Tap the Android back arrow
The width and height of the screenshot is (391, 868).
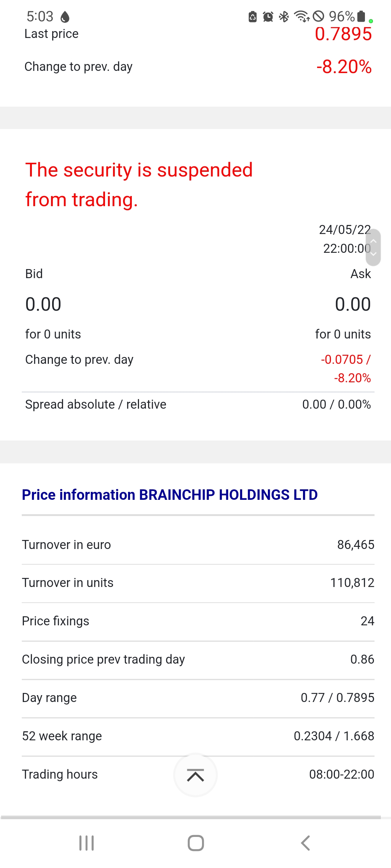(305, 843)
